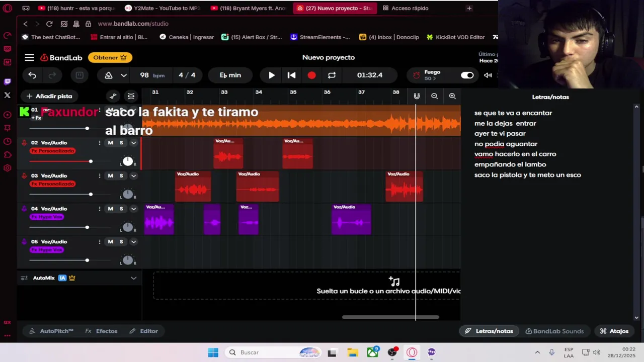Viewport: 644px width, 362px height.
Task: Click track 02 pan knob
Action: point(128,161)
